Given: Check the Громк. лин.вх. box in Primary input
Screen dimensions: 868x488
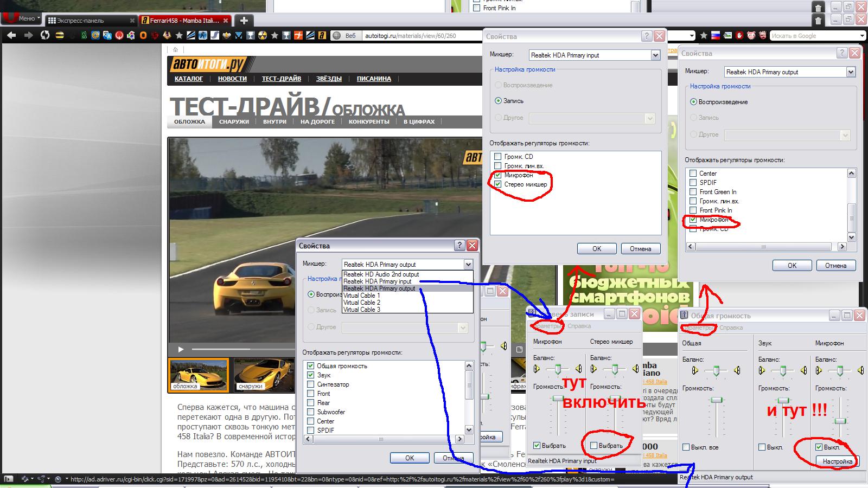Looking at the screenshot, I should pos(497,166).
